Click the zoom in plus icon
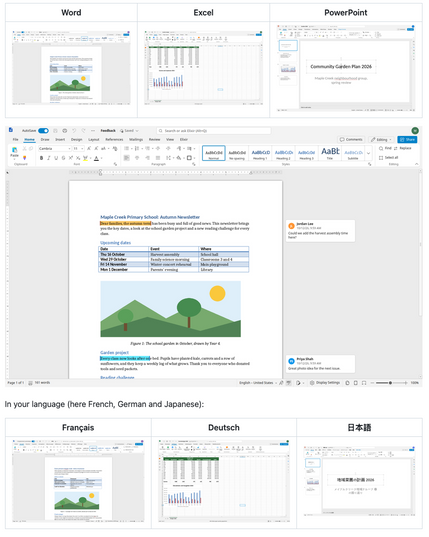 [x=406, y=383]
